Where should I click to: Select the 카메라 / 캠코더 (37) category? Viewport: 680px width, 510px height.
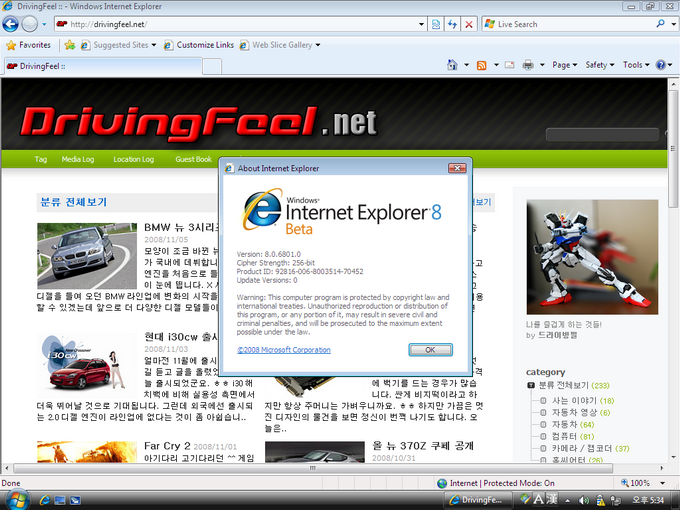coord(590,448)
